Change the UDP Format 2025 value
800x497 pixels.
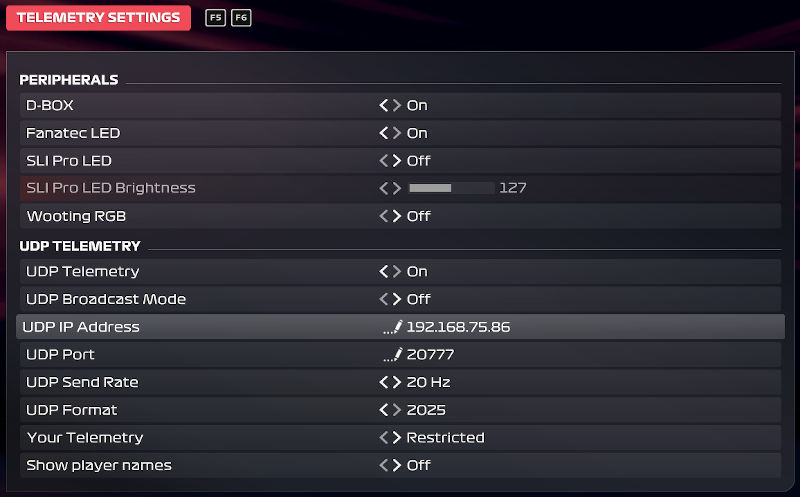click(x=426, y=410)
